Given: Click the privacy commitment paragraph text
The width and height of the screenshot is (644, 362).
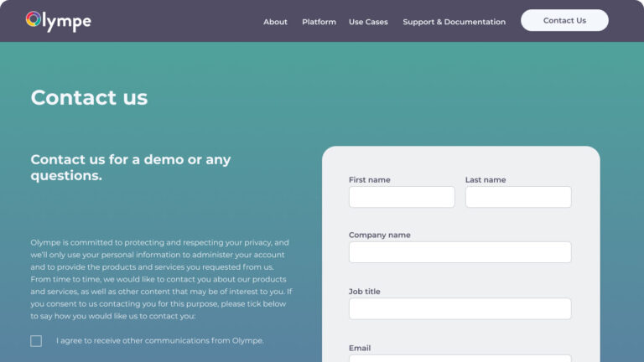Looking at the screenshot, I should click(x=160, y=279).
